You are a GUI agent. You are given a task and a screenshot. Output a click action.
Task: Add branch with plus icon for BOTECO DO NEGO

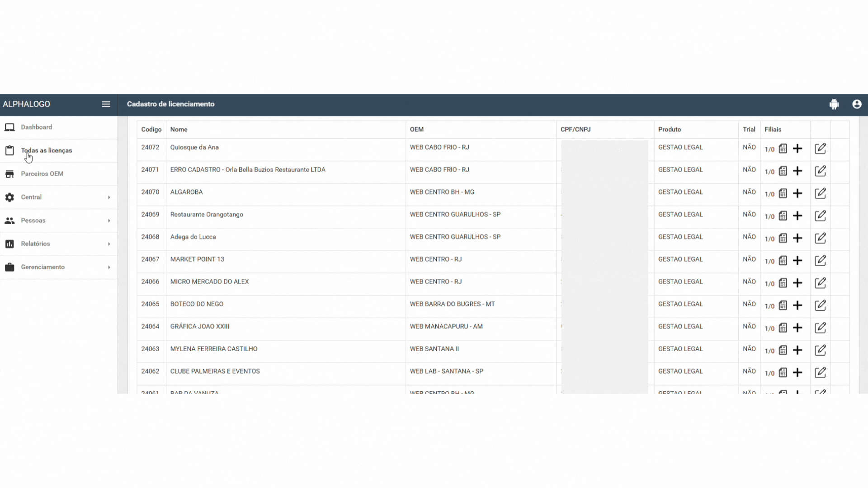797,305
